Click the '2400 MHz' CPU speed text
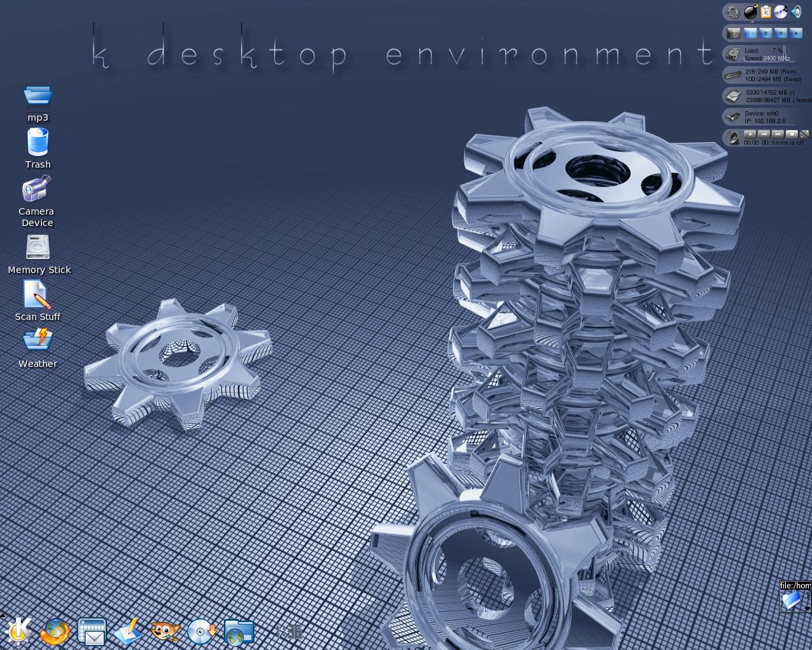Image resolution: width=812 pixels, height=650 pixels. pyautogui.click(x=776, y=58)
